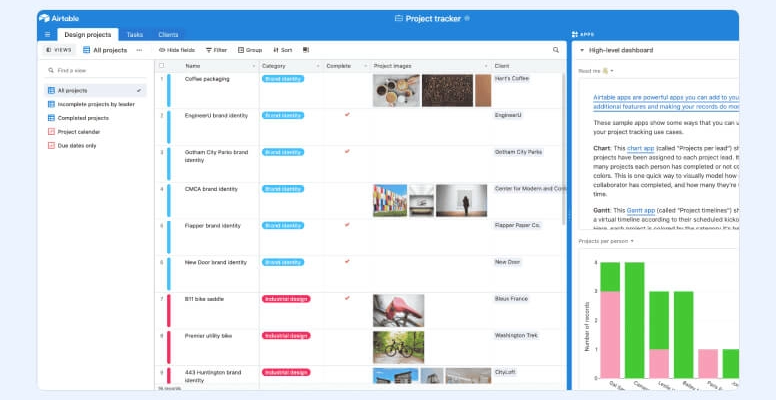Click the Hide fields eye icon
This screenshot has width=776, height=400.
(162, 49)
